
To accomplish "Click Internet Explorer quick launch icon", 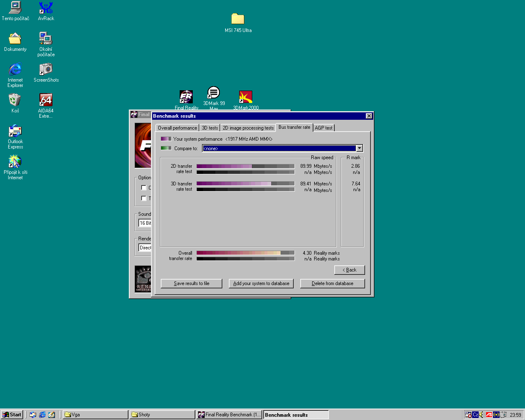I will pos(42,415).
